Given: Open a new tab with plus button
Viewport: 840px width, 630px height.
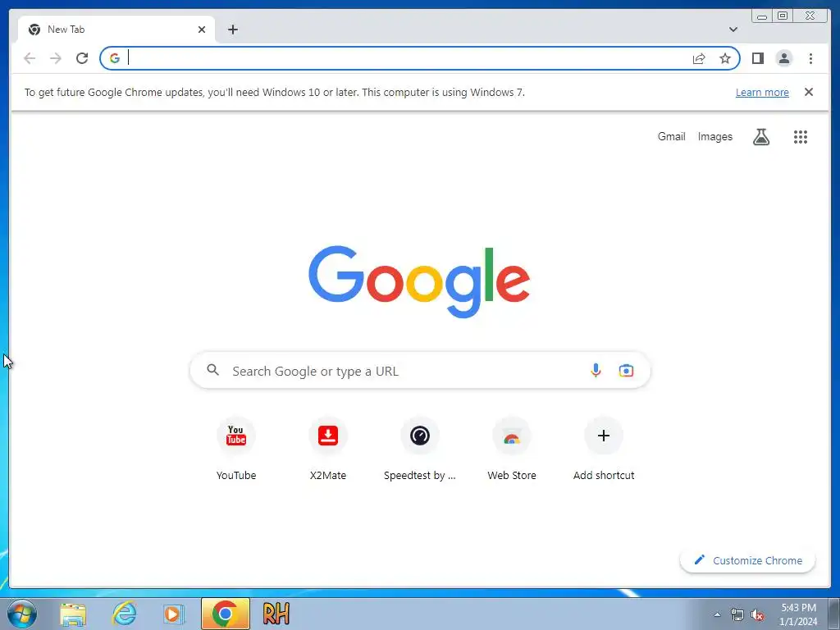Looking at the screenshot, I should pyautogui.click(x=232, y=30).
